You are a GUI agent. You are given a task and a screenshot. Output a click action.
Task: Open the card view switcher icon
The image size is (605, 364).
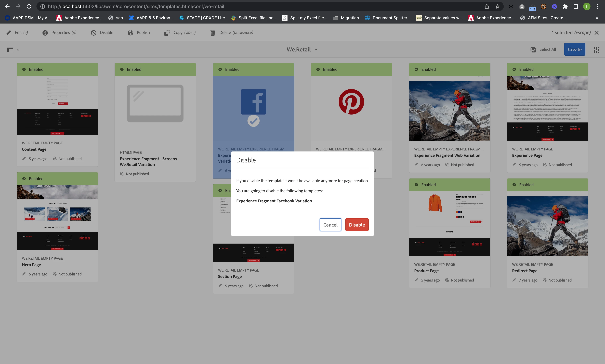[596, 50]
